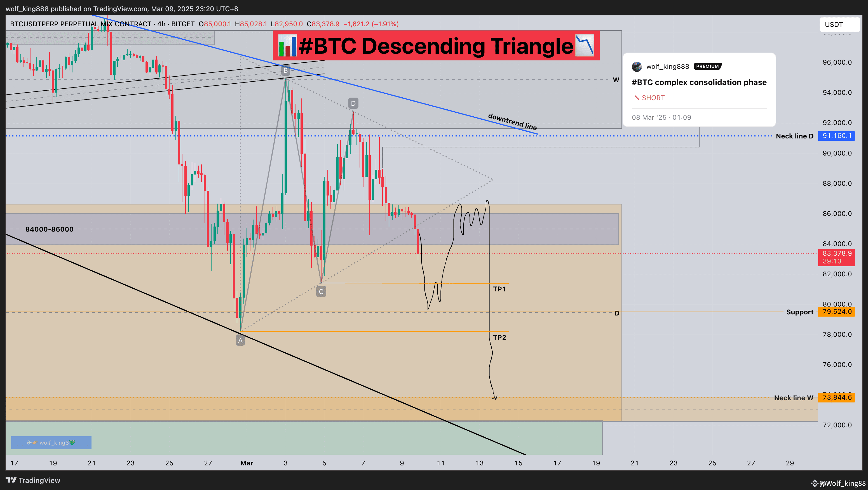This screenshot has height=490, width=868.
Task: Select the point C marker on the pattern
Action: point(321,291)
